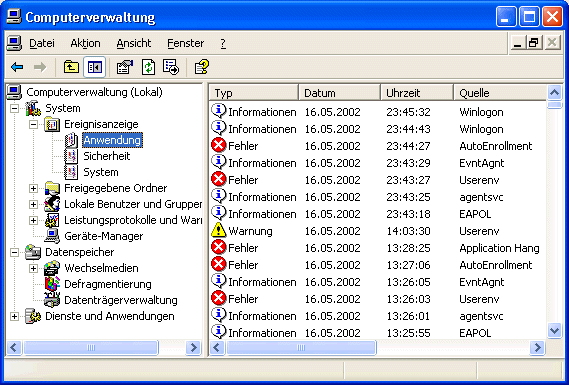Collapse the Ereignisanzeige node
Screen dimensions: 569x385
[x=33, y=124]
